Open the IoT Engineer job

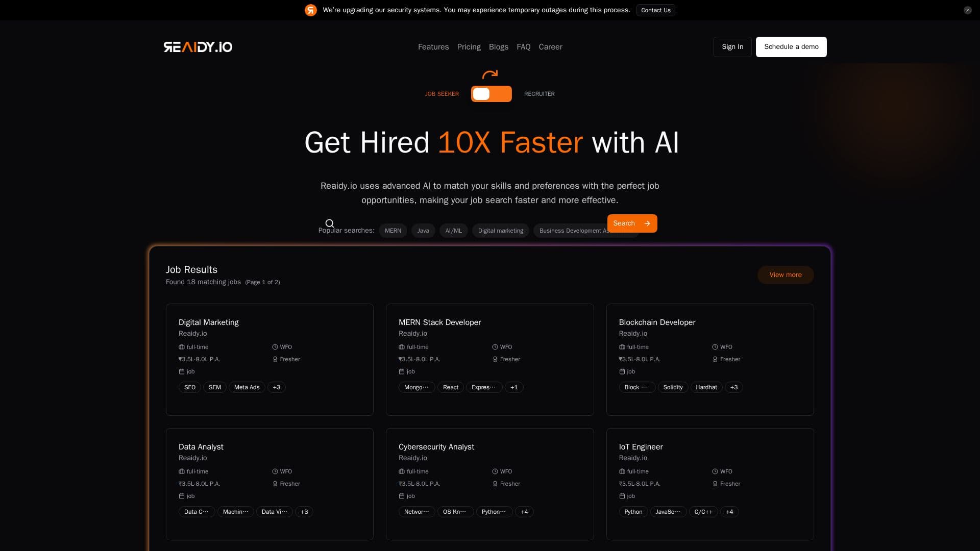point(641,447)
